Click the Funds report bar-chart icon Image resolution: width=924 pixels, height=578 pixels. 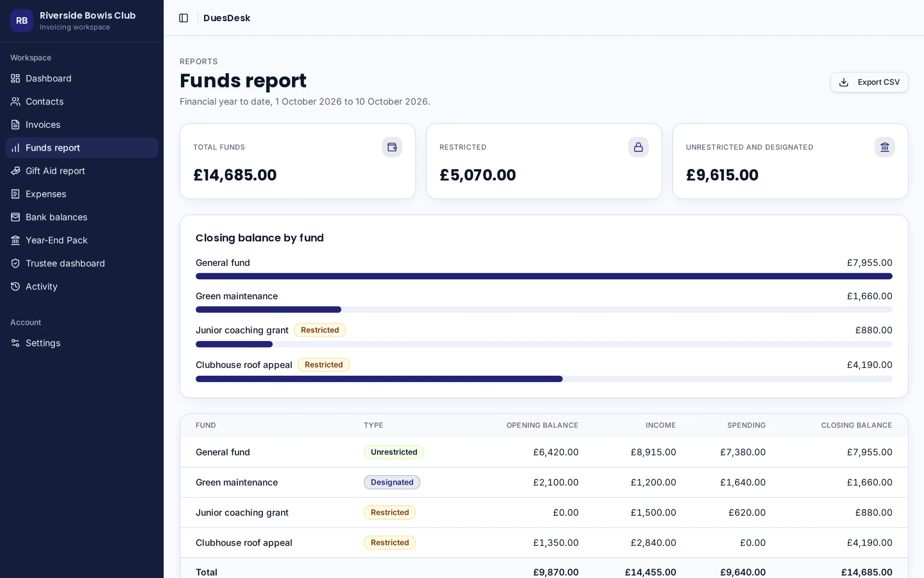[15, 148]
